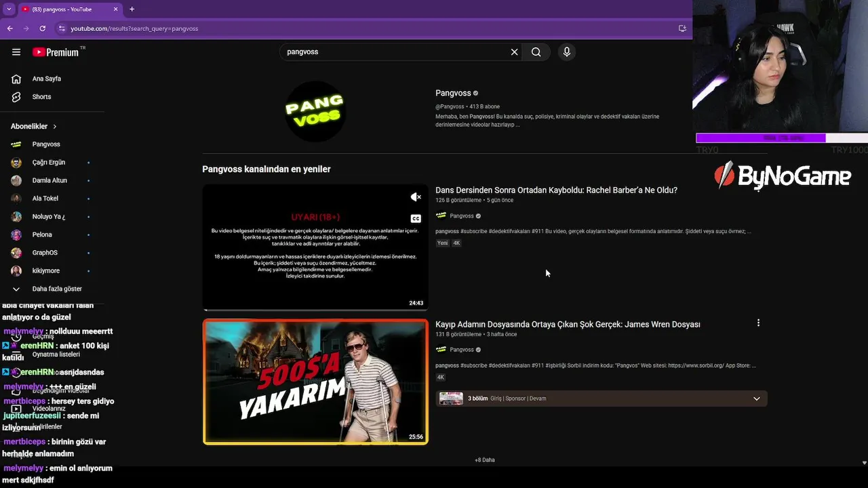Screen dimensions: 868x488
Task: Click the @Pangvoss handle text
Action: [x=450, y=107]
